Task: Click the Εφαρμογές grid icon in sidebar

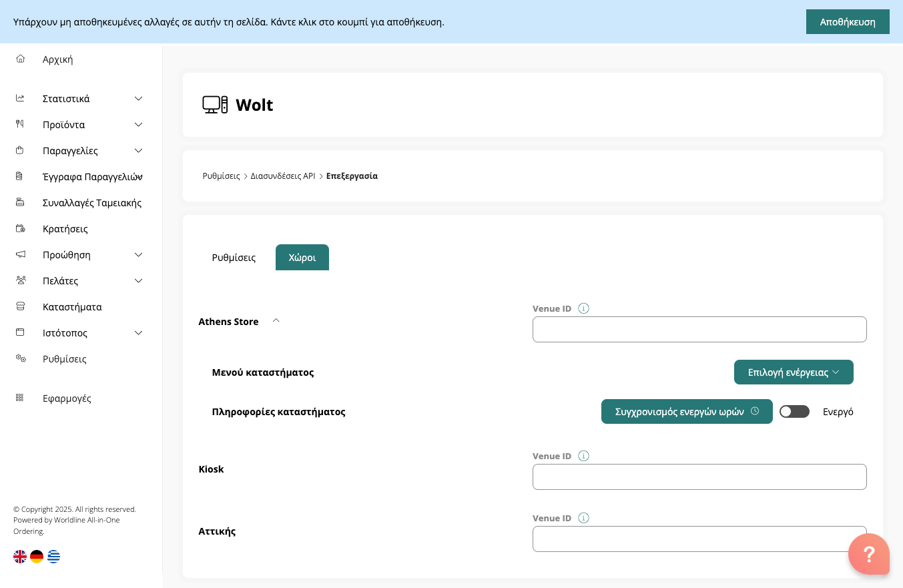Action: (20, 398)
